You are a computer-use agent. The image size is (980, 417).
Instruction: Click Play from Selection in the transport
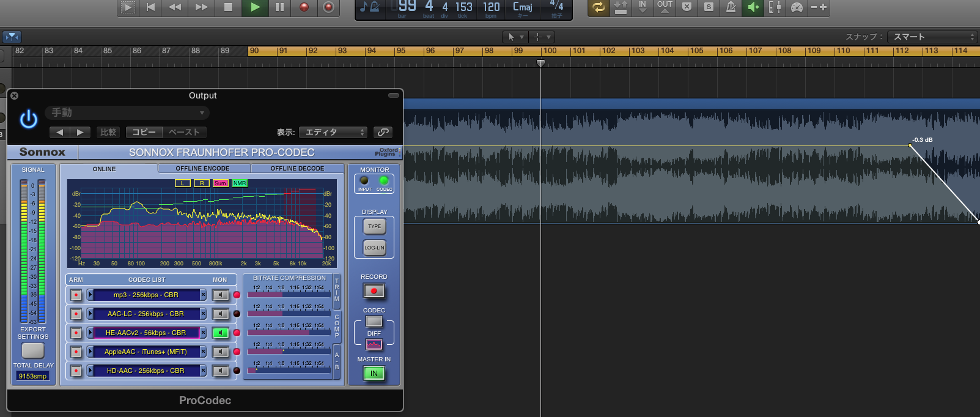[x=127, y=7]
